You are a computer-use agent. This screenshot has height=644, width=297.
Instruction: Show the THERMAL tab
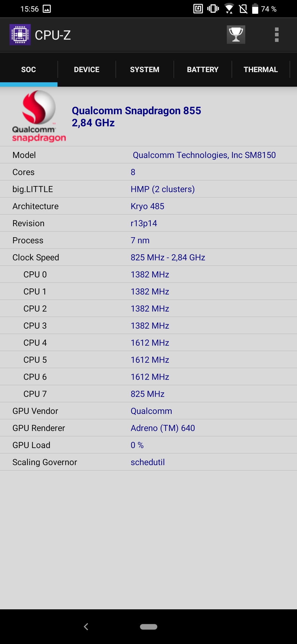261,70
